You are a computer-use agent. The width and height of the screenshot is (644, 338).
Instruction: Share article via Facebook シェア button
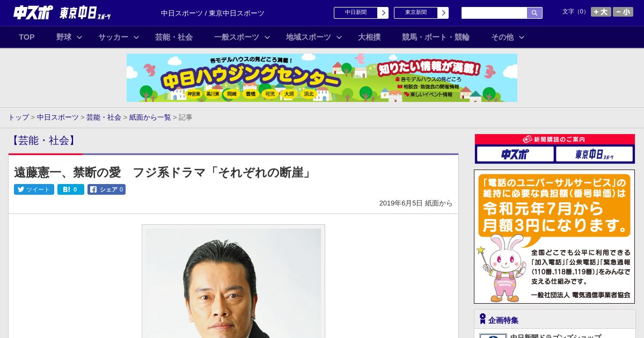coord(106,189)
